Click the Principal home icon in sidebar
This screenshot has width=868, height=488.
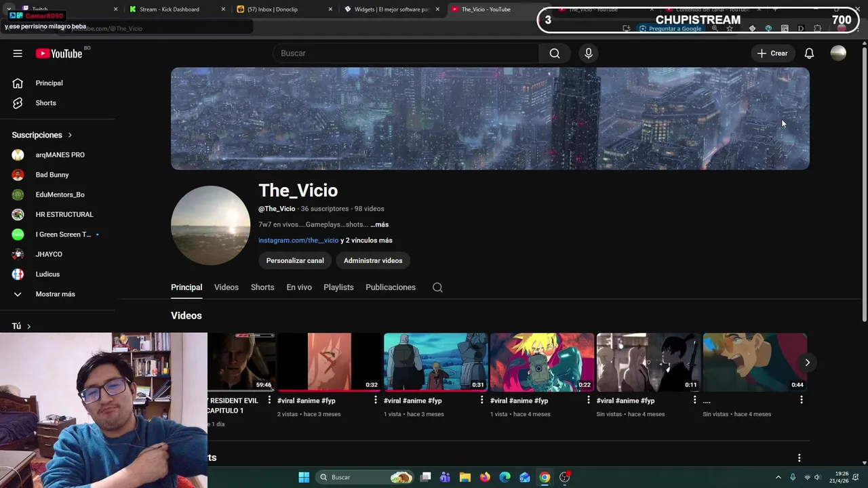click(18, 83)
